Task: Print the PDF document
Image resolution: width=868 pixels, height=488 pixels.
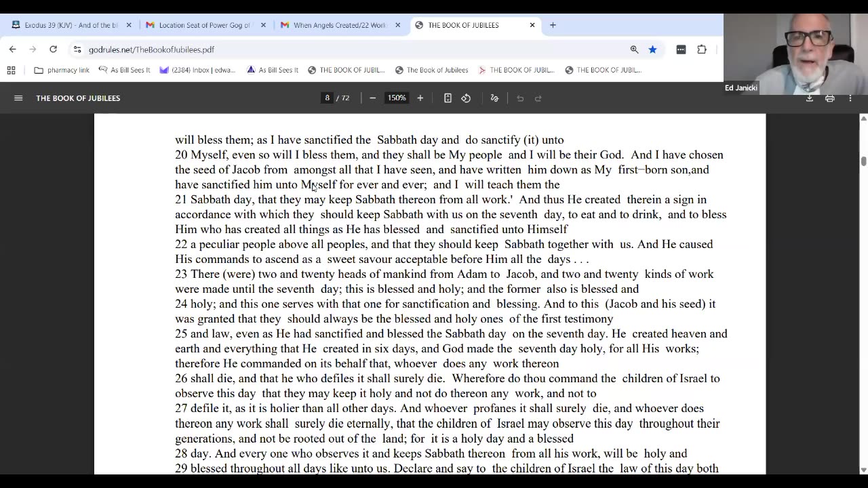Action: 829,98
